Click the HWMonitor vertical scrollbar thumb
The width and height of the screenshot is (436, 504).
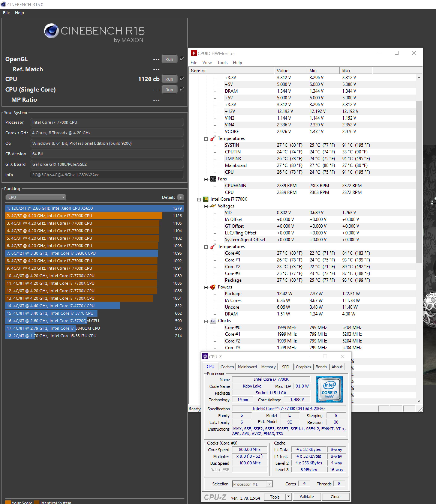pyautogui.click(x=419, y=182)
